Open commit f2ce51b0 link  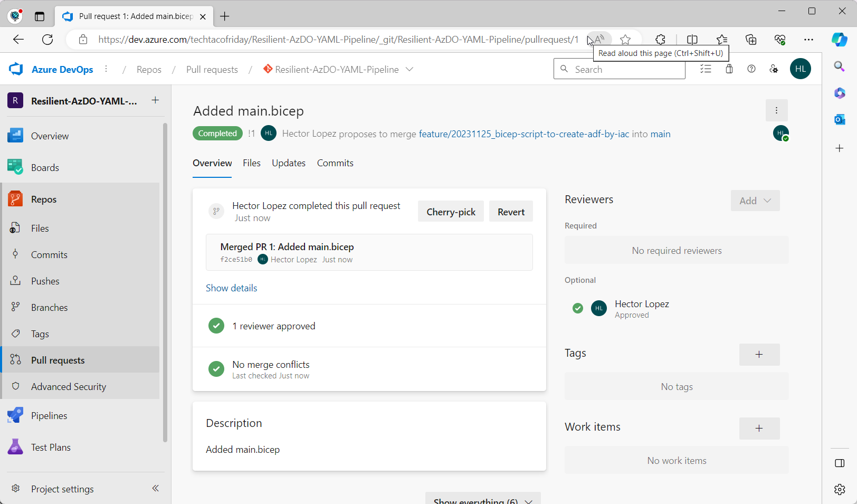[236, 260]
